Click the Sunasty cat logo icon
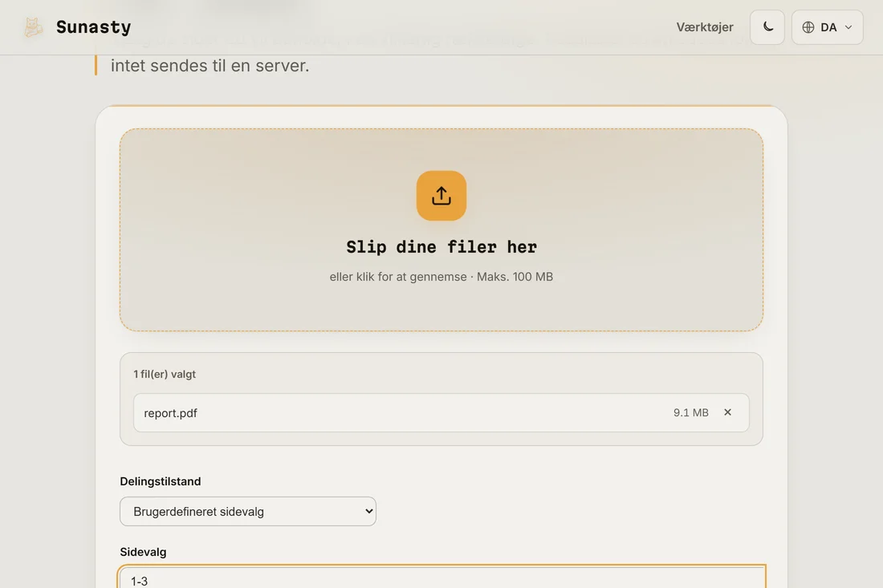 point(33,27)
